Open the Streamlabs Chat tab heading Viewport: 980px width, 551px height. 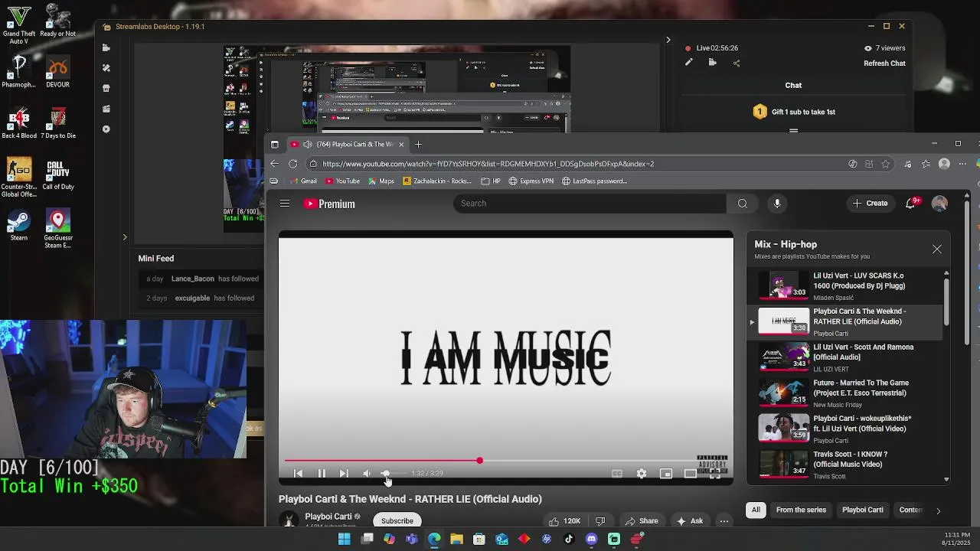click(x=793, y=86)
